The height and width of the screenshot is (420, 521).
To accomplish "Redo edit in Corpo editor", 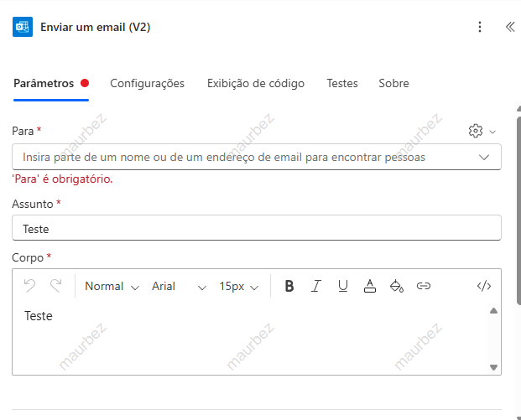I will [x=56, y=286].
